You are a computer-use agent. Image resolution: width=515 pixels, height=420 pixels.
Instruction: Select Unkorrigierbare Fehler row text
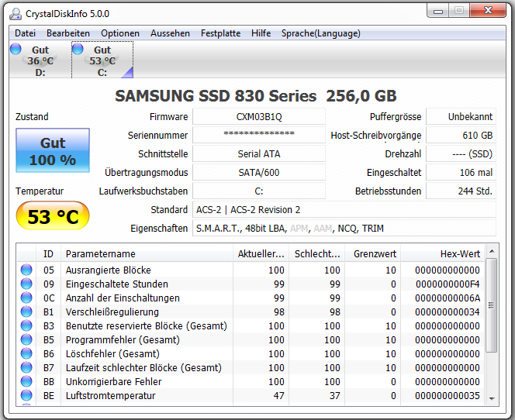tap(114, 381)
